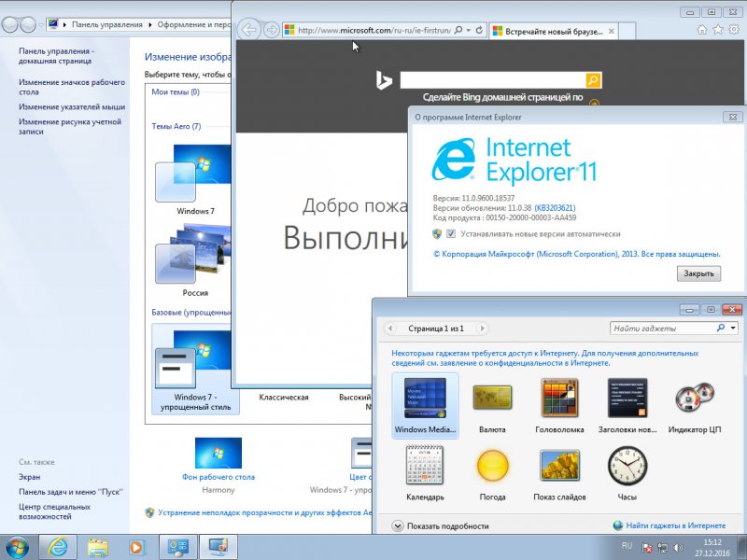This screenshot has width=747, height=560.
Task: Select the Головоломка puzzle gadget
Action: click(559, 405)
